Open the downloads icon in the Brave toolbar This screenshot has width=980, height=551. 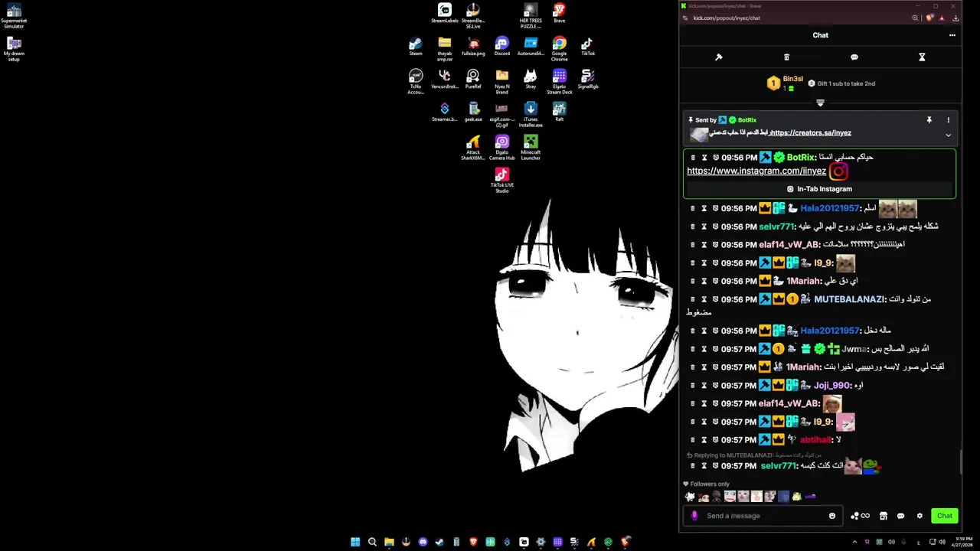[955, 18]
